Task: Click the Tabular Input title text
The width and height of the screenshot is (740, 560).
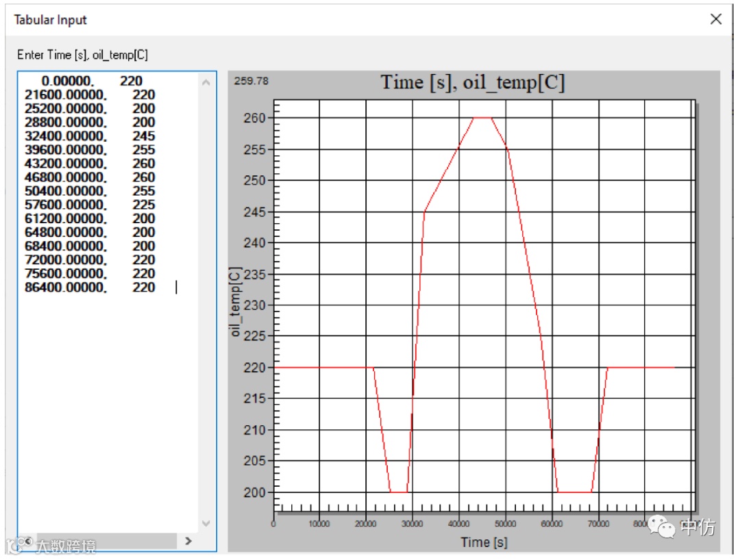Action: [50, 20]
